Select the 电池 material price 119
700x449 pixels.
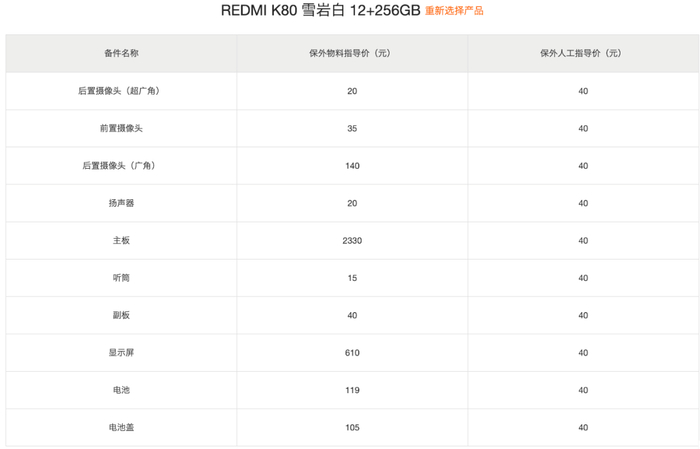click(x=352, y=390)
